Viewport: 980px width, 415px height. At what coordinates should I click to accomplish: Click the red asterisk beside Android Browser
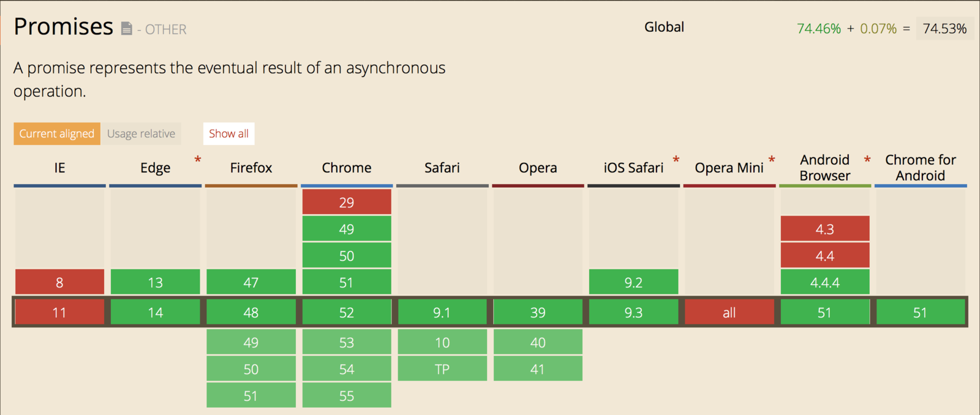pyautogui.click(x=867, y=160)
